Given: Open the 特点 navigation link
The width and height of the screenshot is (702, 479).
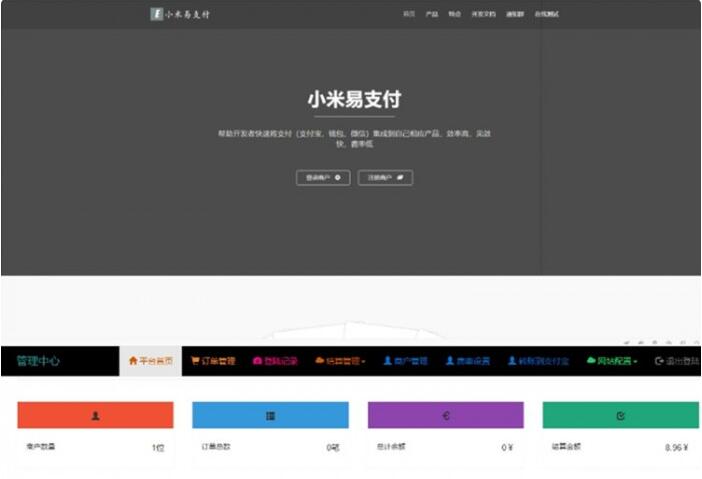Looking at the screenshot, I should pos(454,14).
